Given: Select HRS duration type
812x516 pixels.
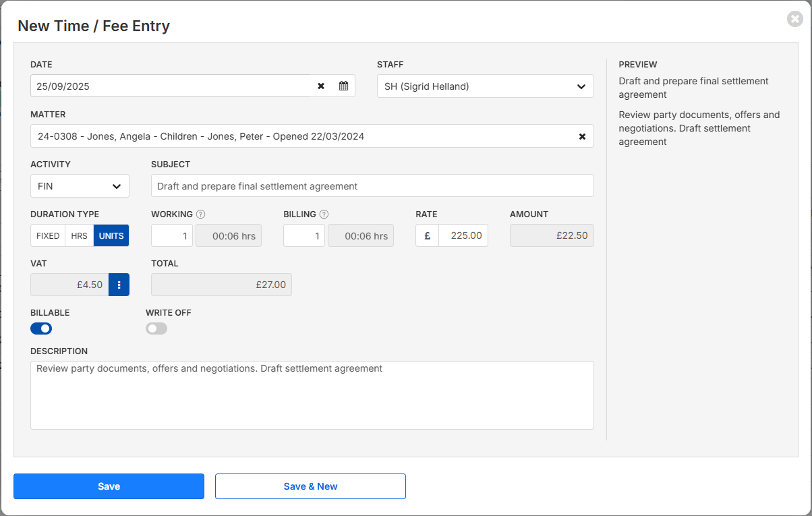Looking at the screenshot, I should 79,235.
